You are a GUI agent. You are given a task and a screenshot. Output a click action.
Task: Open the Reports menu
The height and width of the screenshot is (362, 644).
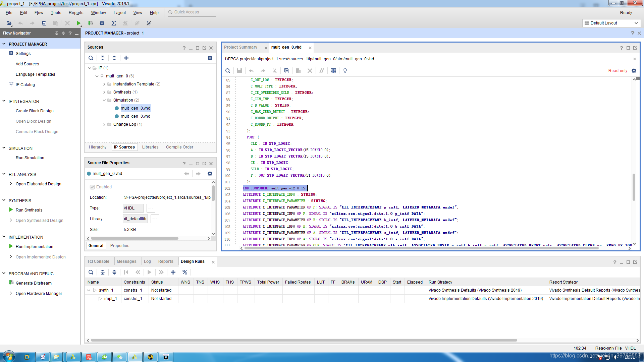(x=76, y=13)
